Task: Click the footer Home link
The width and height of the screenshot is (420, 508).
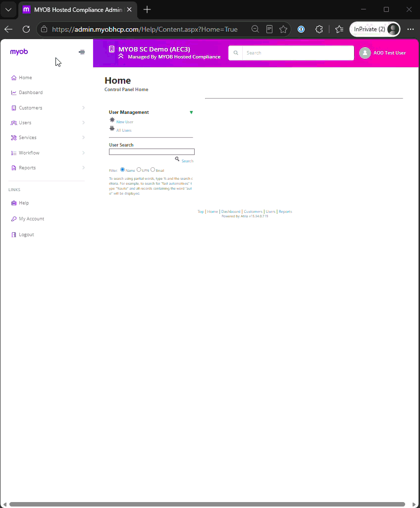Action: (x=212, y=211)
